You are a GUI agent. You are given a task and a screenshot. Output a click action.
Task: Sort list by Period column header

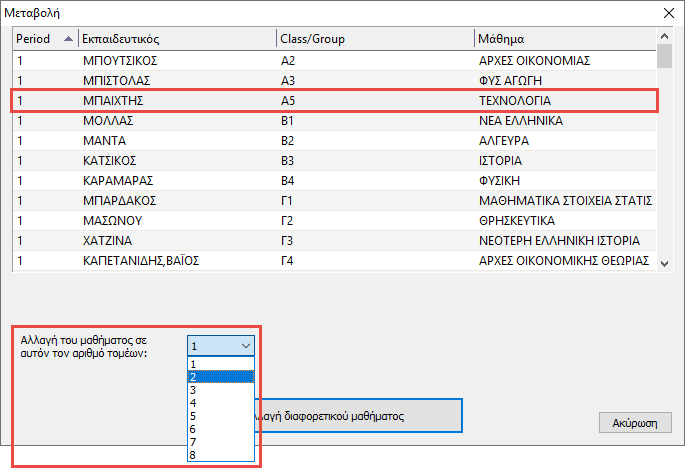(x=40, y=39)
